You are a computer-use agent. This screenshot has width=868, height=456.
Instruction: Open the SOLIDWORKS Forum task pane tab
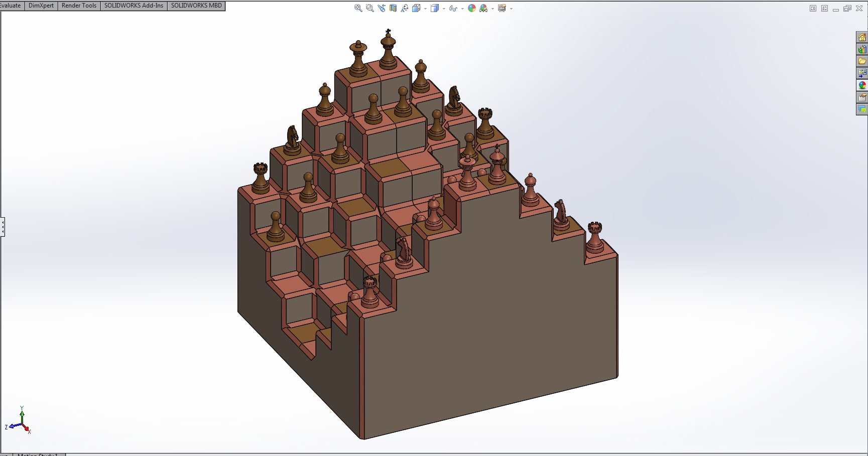pos(862,109)
